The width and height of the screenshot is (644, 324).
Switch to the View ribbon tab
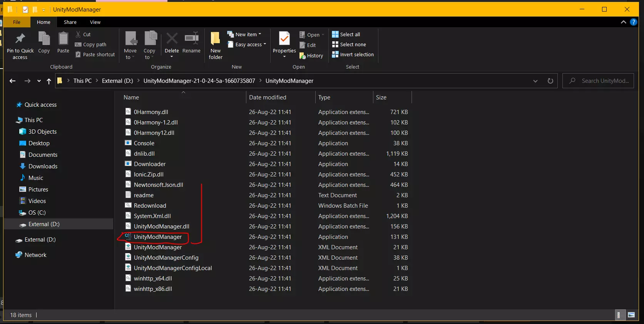[x=95, y=22]
